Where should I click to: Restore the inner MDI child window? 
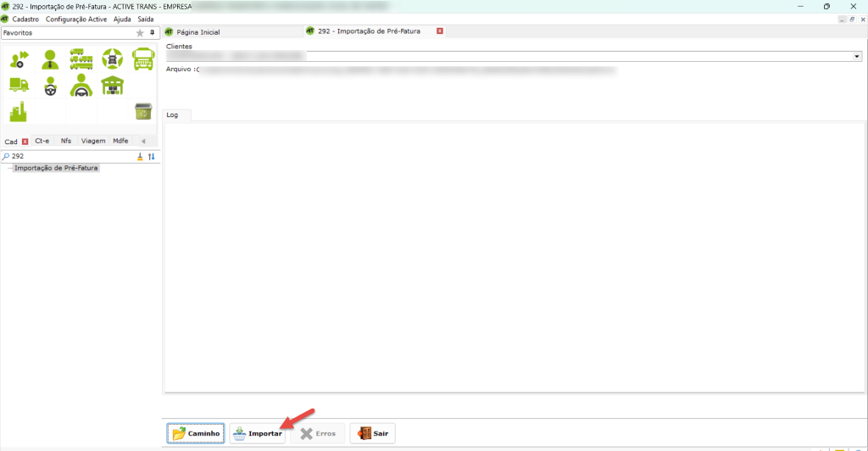(x=852, y=19)
